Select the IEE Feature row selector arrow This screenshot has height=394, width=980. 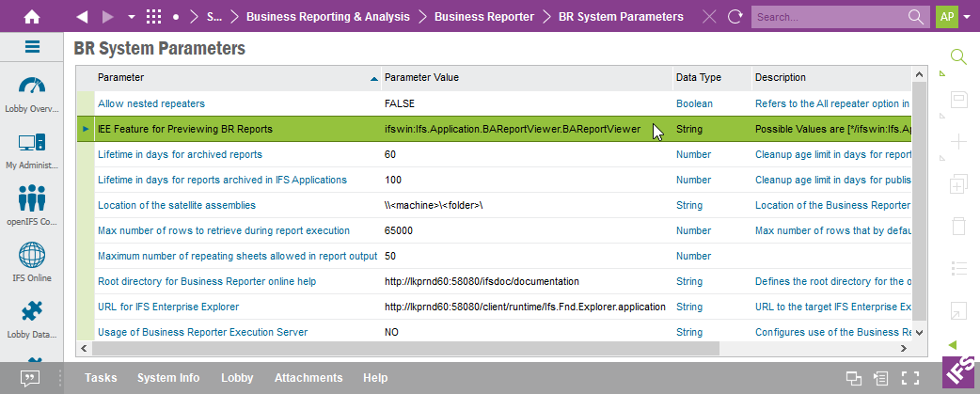point(87,129)
